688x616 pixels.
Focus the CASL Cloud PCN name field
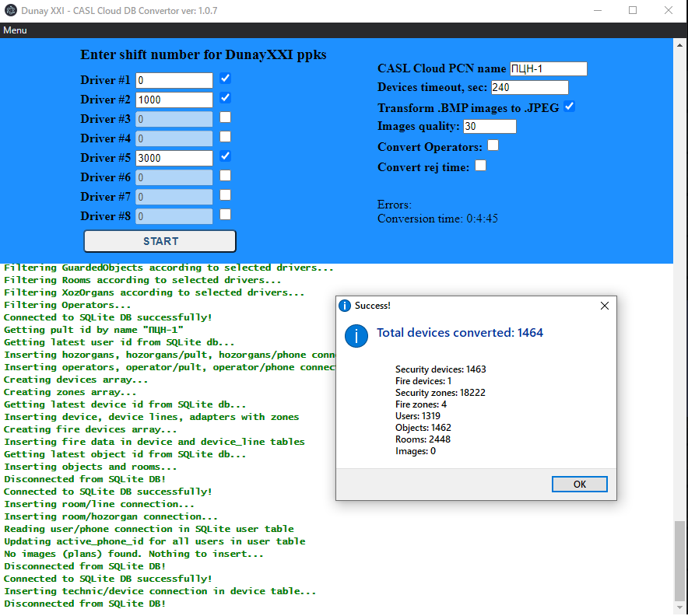(549, 69)
